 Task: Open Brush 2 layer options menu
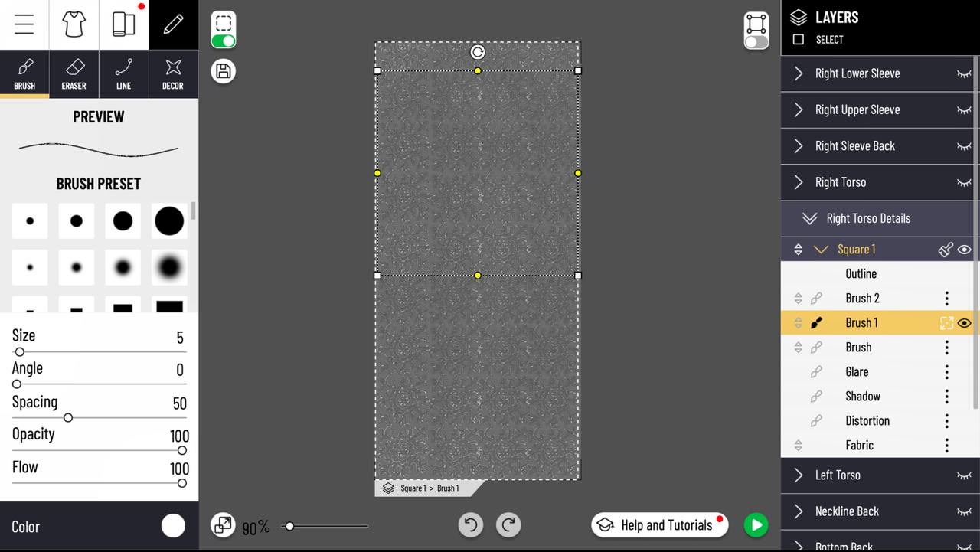coord(946,298)
